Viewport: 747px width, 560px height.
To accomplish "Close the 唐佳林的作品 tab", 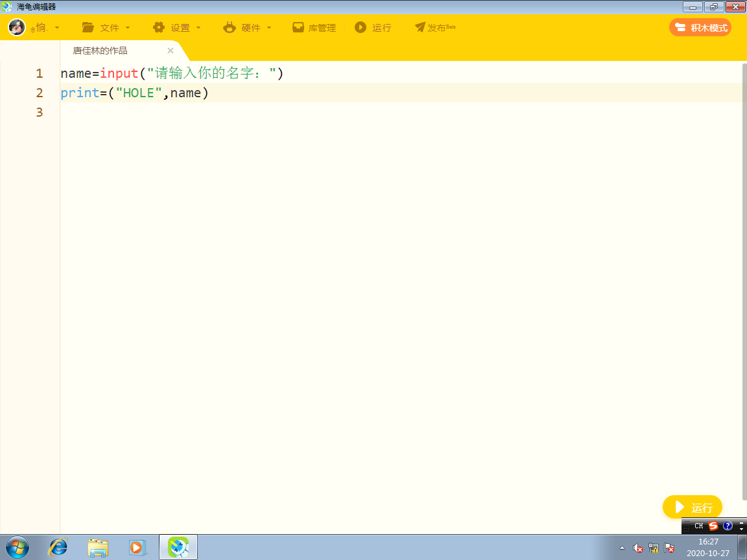I will (170, 51).
